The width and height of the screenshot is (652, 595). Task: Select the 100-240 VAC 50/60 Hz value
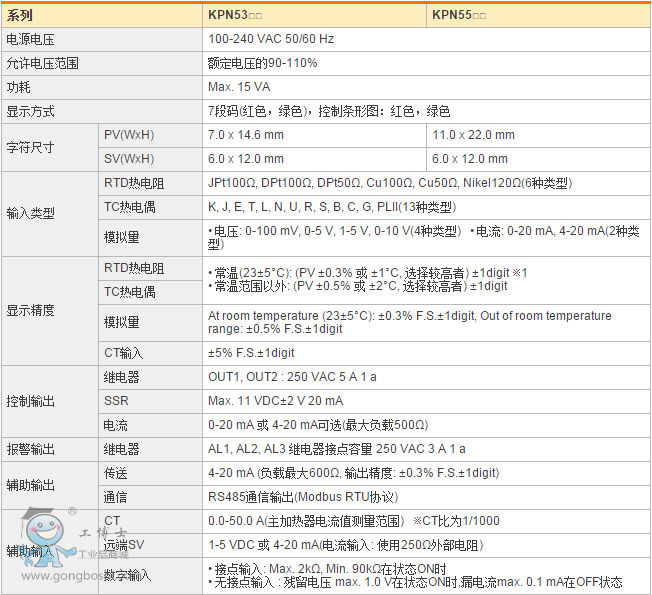pyautogui.click(x=270, y=39)
